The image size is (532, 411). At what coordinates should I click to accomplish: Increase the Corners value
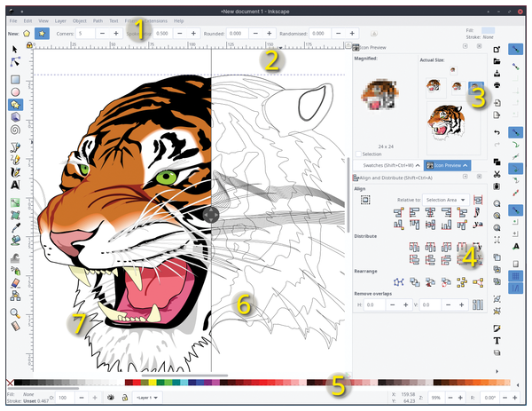click(x=116, y=33)
